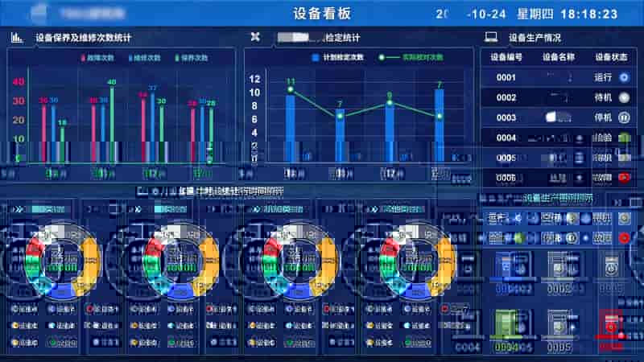Click the 设备编号 column header
The image size is (644, 362).
pos(506,57)
